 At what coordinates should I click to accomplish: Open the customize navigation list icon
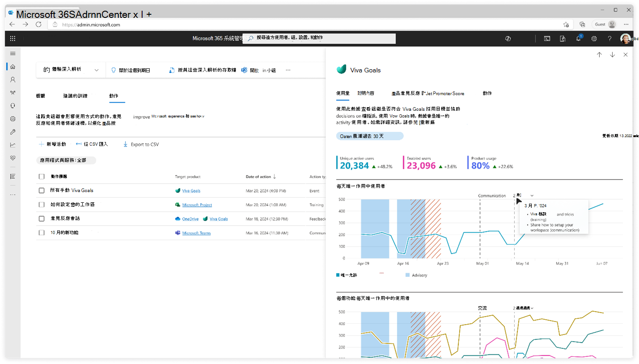pyautogui.click(x=13, y=176)
